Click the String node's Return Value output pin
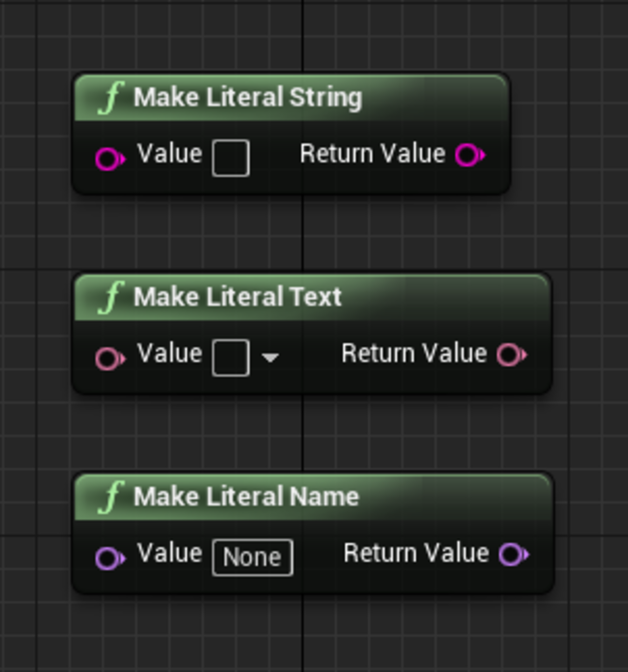Screen dimensions: 628x672 (x=469, y=155)
